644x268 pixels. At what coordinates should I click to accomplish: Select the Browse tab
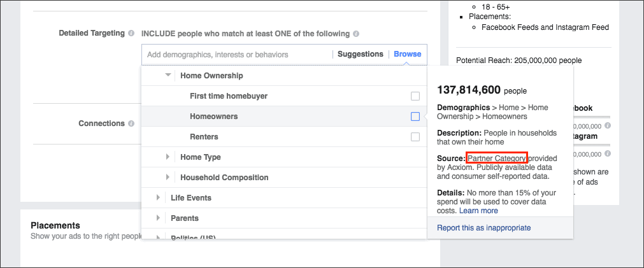click(408, 54)
